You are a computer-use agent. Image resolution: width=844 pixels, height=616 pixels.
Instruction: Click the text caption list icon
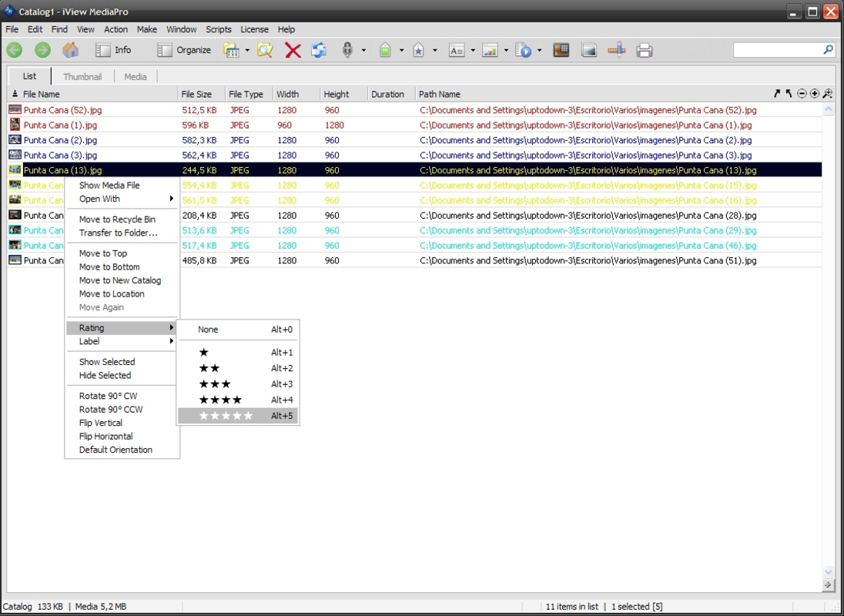click(x=457, y=51)
